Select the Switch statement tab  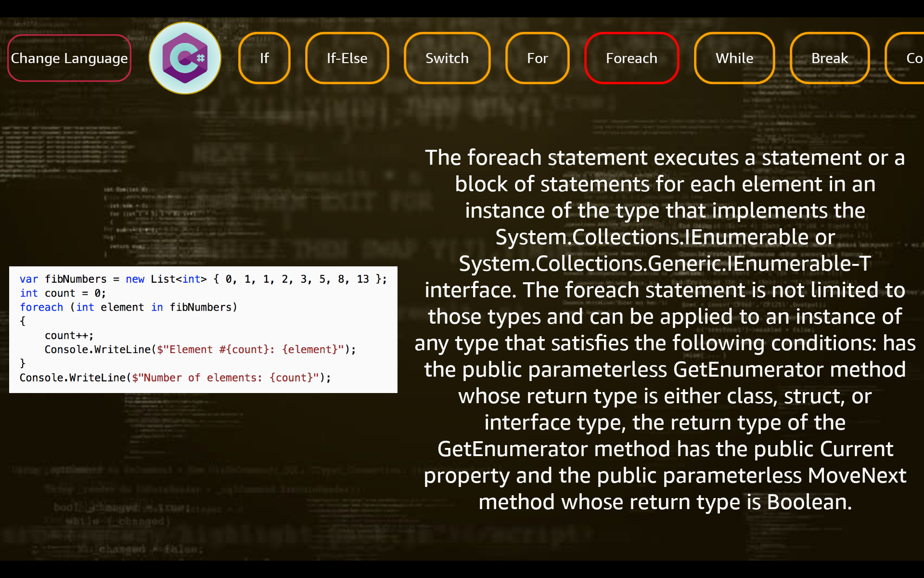point(447,58)
